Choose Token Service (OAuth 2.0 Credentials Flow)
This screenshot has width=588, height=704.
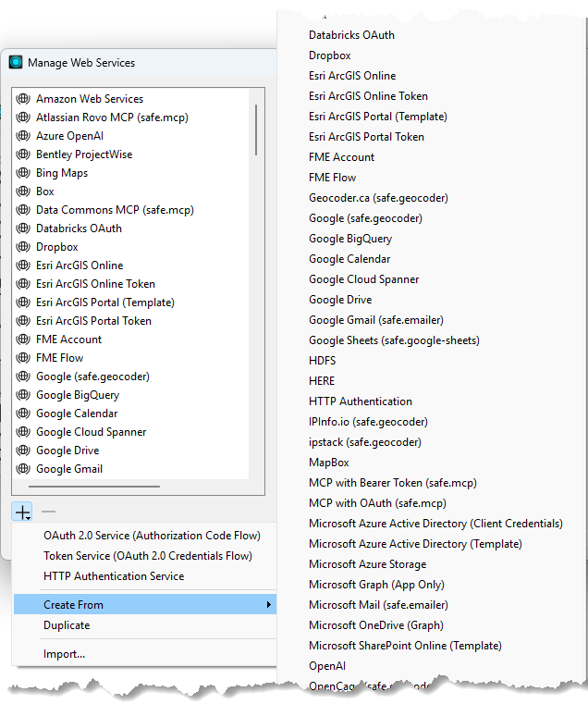click(x=148, y=556)
